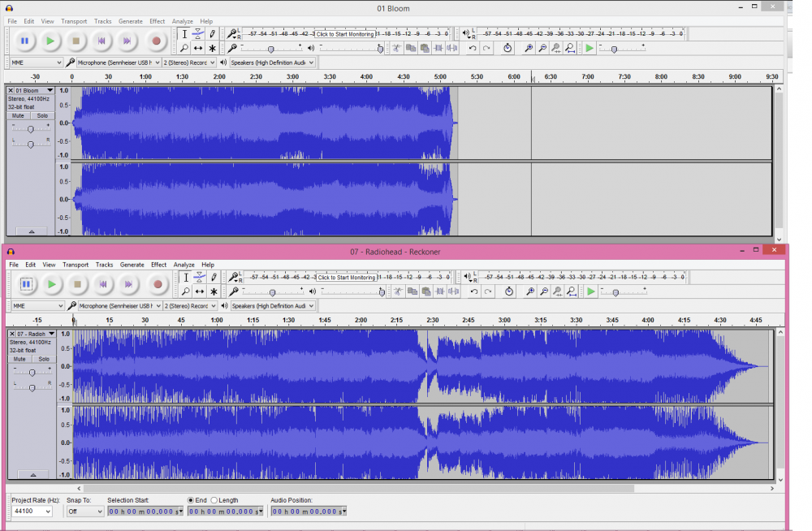Viewport: 812px width, 531px height.
Task: Select the Draw tool in 01 Bloom
Action: point(212,34)
